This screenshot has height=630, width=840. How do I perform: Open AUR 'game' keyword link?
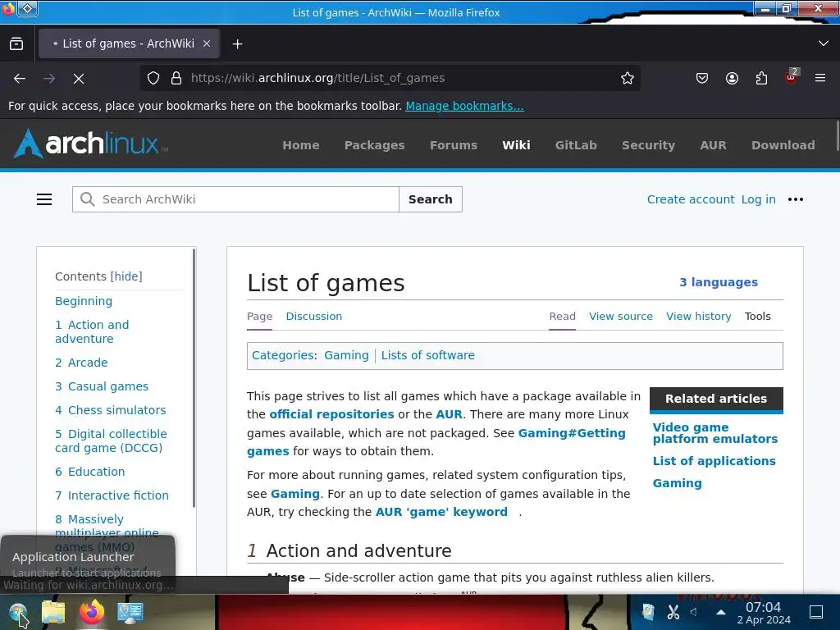pos(441,512)
